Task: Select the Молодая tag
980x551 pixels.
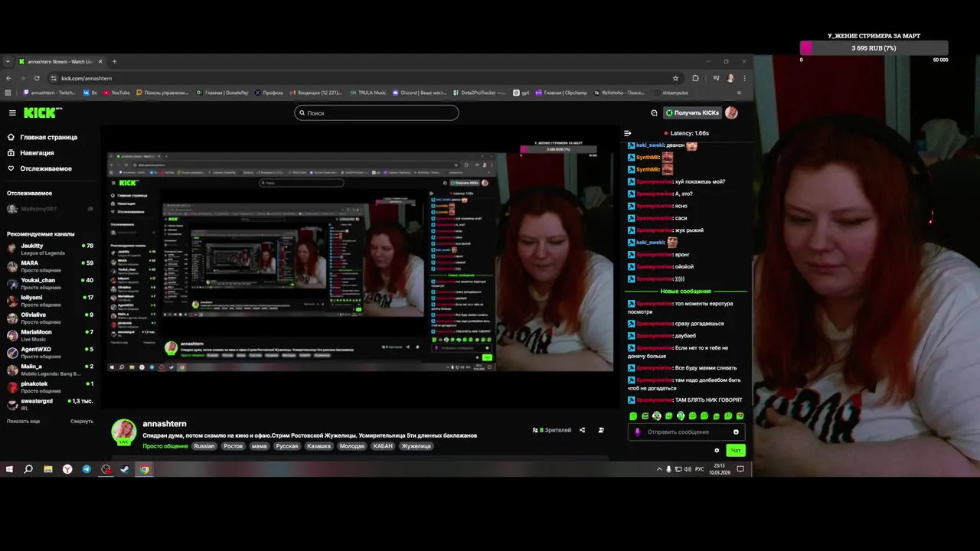Action: pos(352,446)
